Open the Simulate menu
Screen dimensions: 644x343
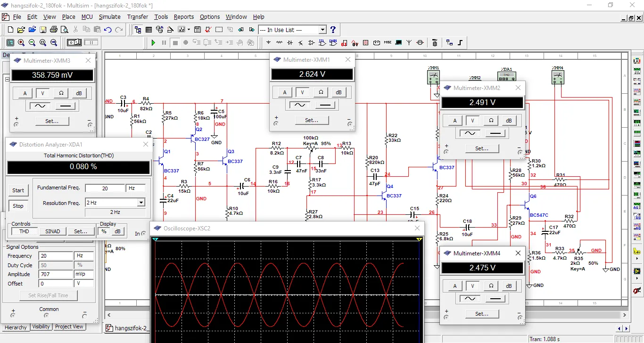tap(109, 16)
